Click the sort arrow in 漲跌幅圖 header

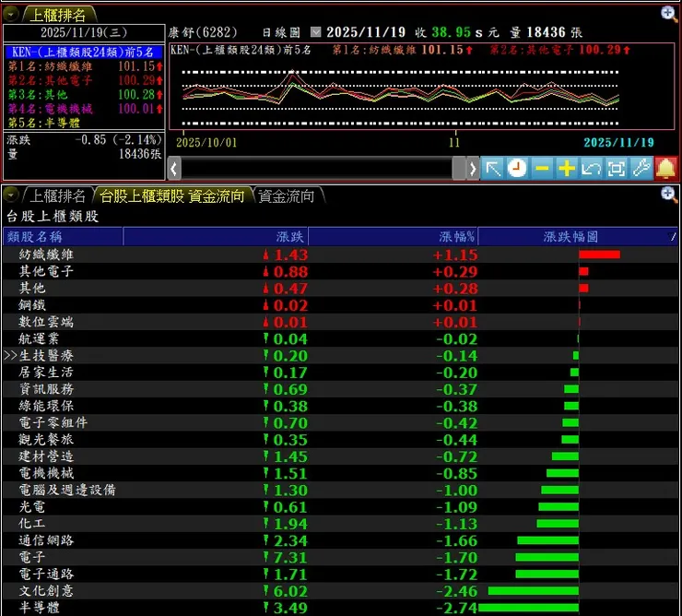point(673,236)
